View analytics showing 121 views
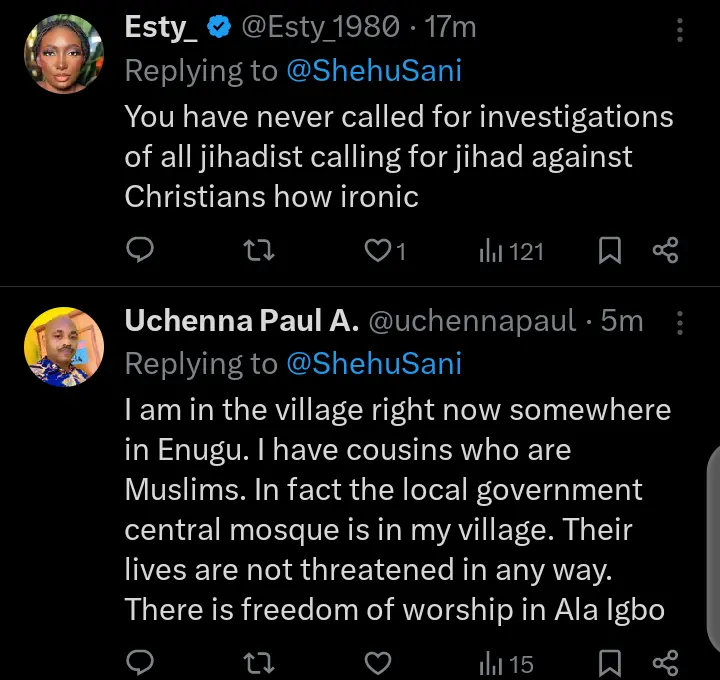This screenshot has width=720, height=680. 511,250
